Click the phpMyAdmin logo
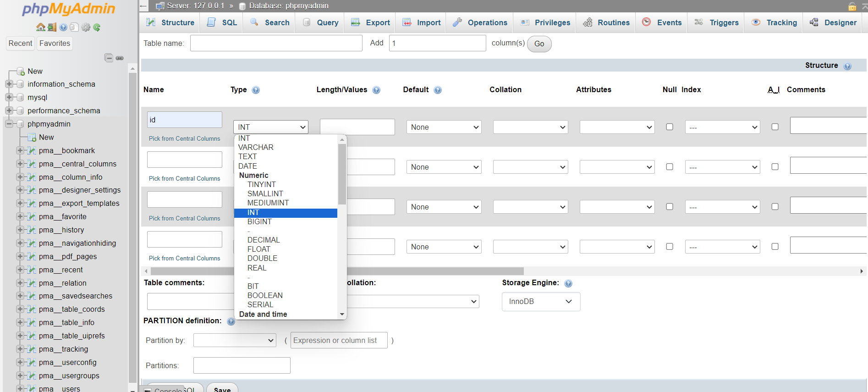The image size is (868, 392). 68,9
